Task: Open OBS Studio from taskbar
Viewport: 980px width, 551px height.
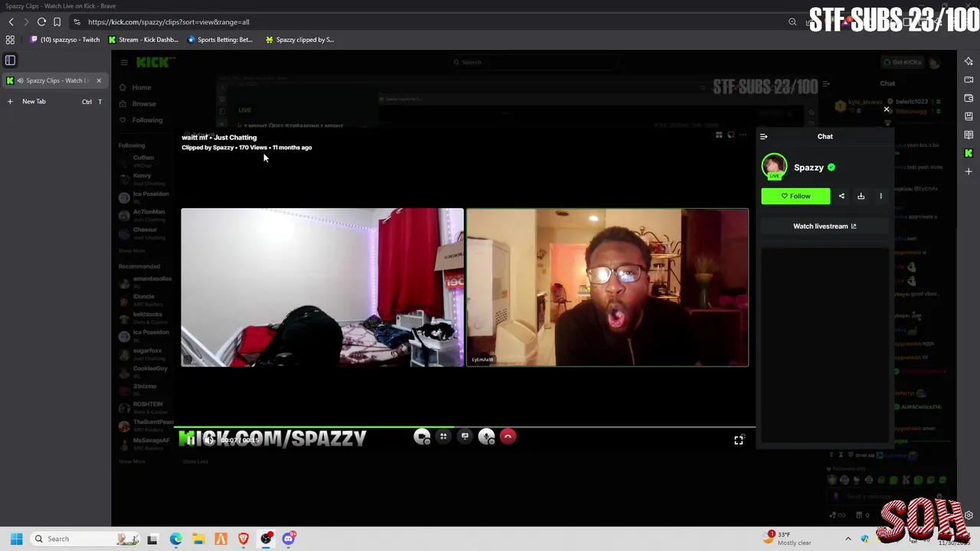Action: click(266, 539)
